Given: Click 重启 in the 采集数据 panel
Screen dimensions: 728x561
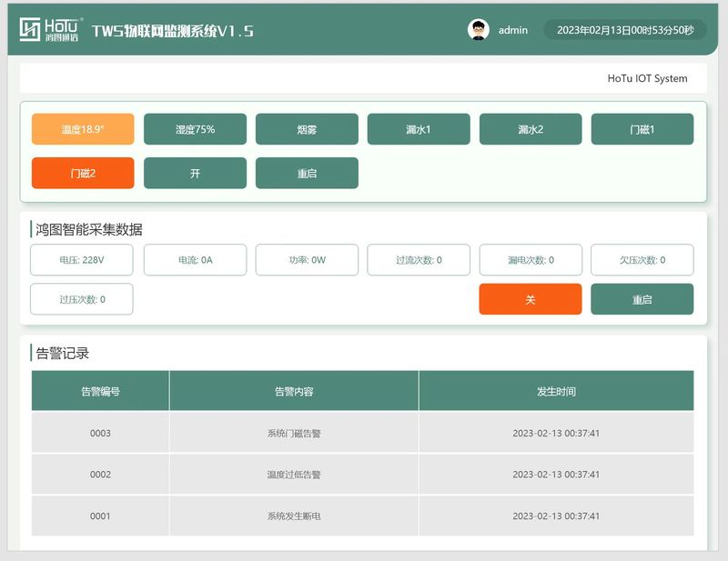Looking at the screenshot, I should pyautogui.click(x=642, y=299).
